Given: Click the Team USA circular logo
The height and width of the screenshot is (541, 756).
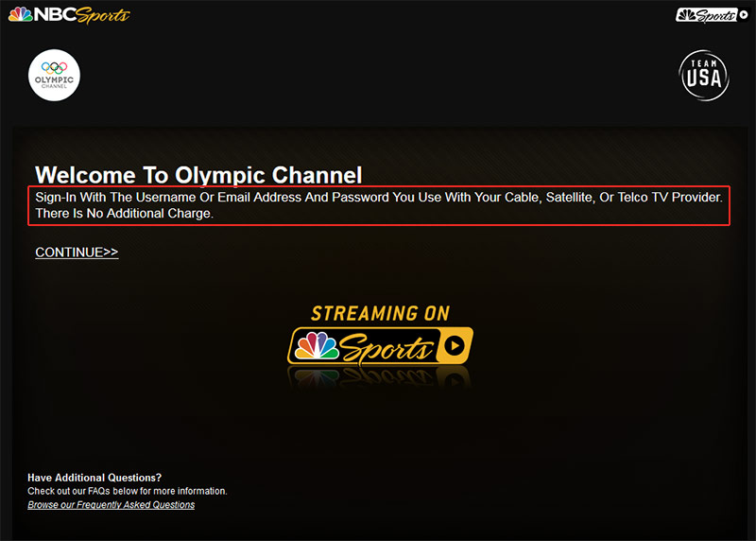Looking at the screenshot, I should [x=704, y=76].
